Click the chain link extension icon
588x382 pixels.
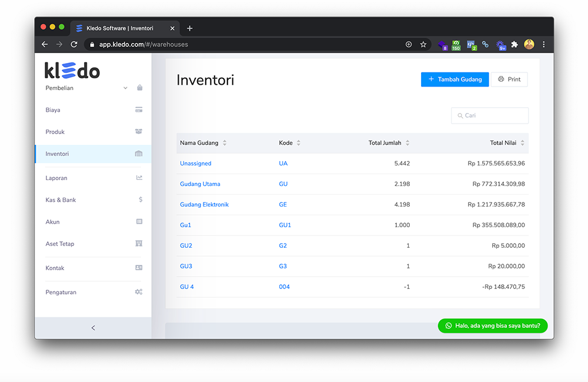485,44
